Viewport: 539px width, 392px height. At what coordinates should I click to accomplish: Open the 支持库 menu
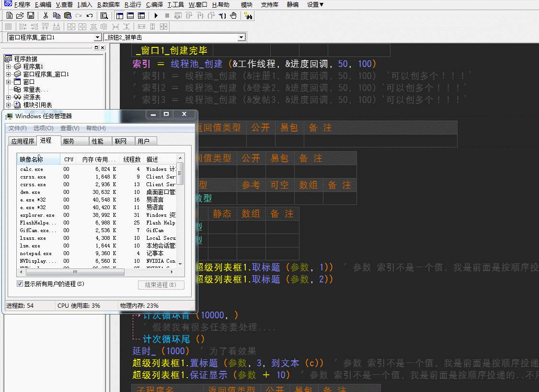[269, 4]
